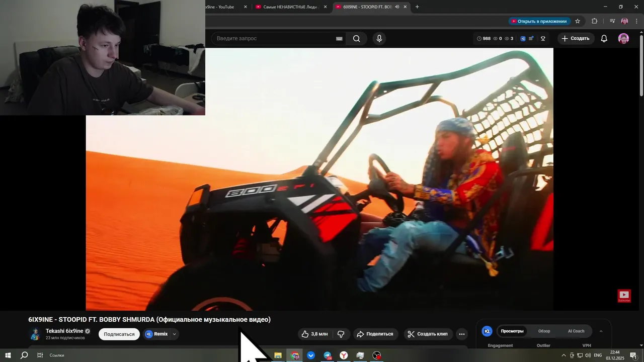
Task: Like the video (3,8 млн)
Action: click(315, 334)
